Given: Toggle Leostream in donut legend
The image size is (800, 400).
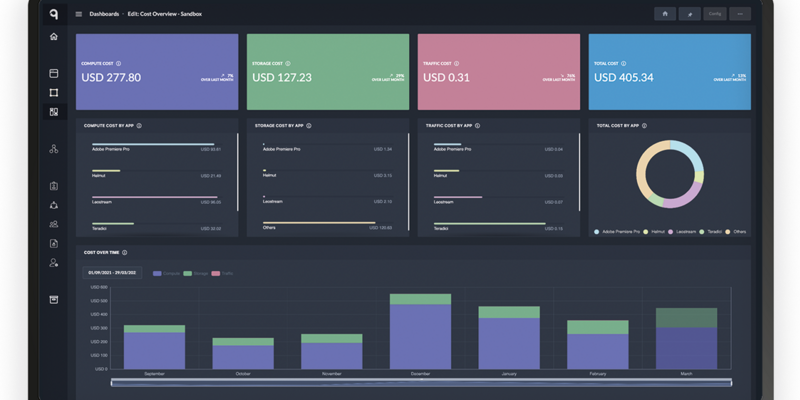Looking at the screenshot, I should [681, 232].
